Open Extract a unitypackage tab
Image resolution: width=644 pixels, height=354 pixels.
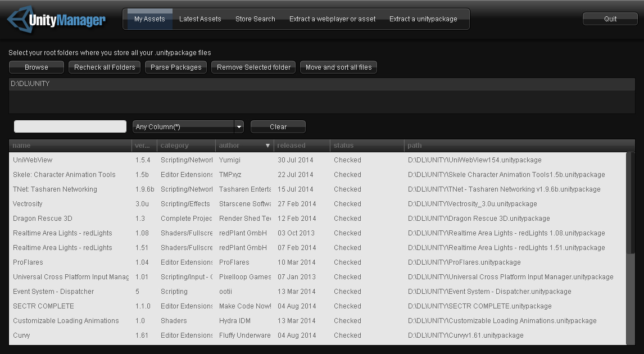click(423, 19)
